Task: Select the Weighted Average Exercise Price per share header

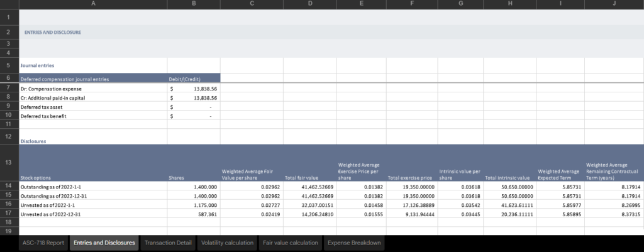Action: 362,163
